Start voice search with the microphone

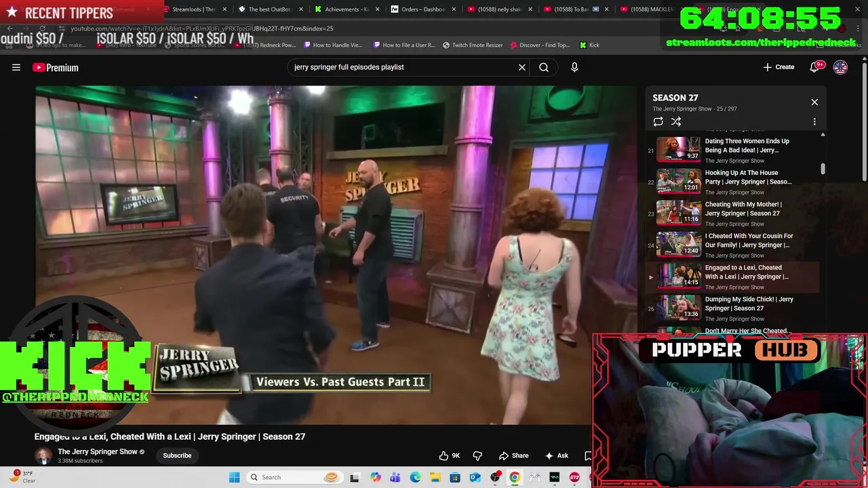pos(574,67)
